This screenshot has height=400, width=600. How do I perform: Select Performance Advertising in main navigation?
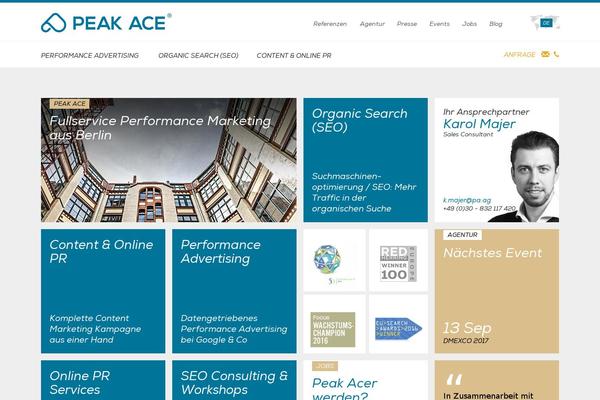(90, 56)
